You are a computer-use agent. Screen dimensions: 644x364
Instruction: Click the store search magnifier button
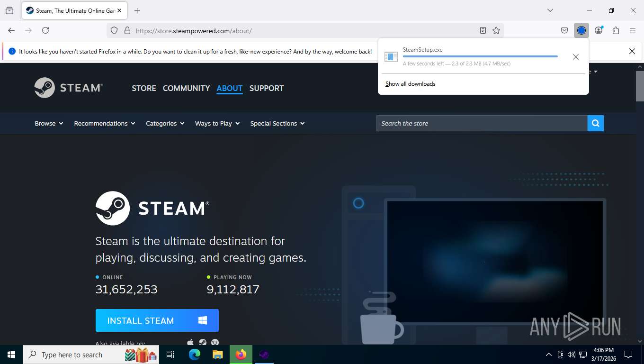[x=596, y=123]
